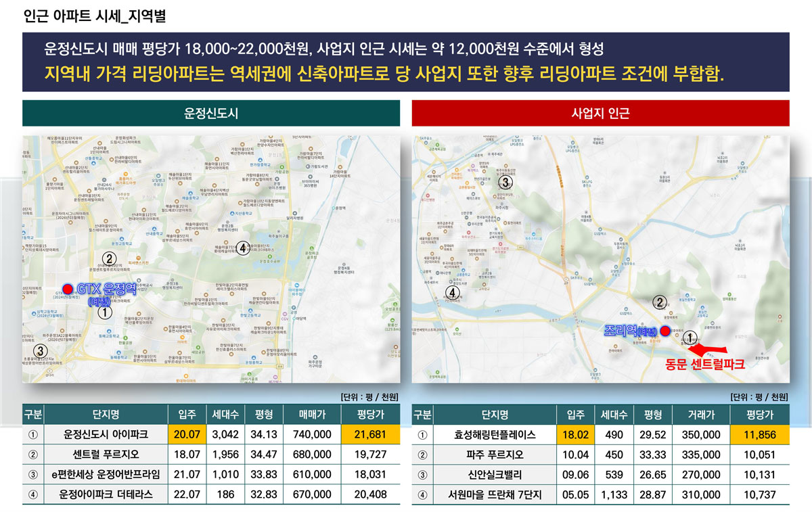Click the 매매가 column header
The image size is (812, 512).
coord(314,415)
